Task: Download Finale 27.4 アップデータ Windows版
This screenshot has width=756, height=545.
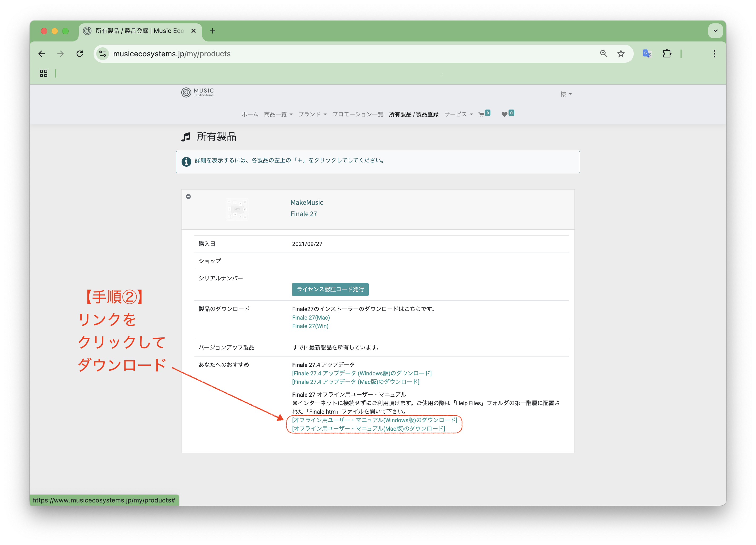Action: click(x=362, y=373)
